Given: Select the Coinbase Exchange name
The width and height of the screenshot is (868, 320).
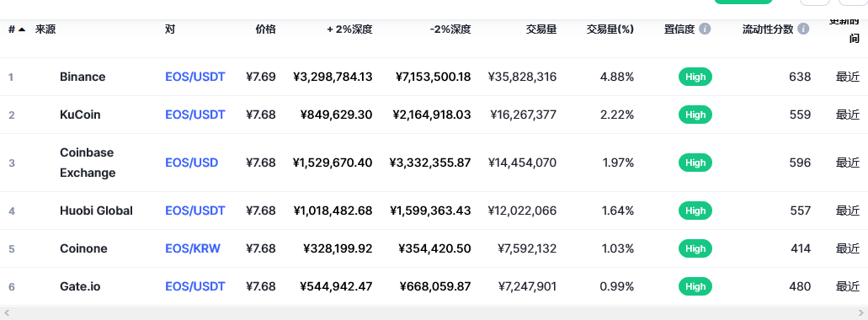Looking at the screenshot, I should pos(88,163).
